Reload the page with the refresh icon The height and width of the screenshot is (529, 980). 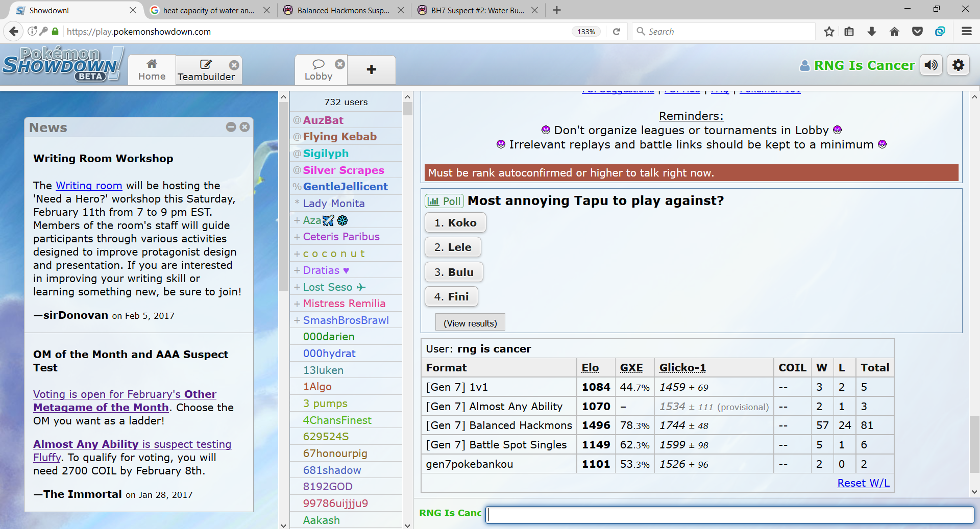[617, 32]
